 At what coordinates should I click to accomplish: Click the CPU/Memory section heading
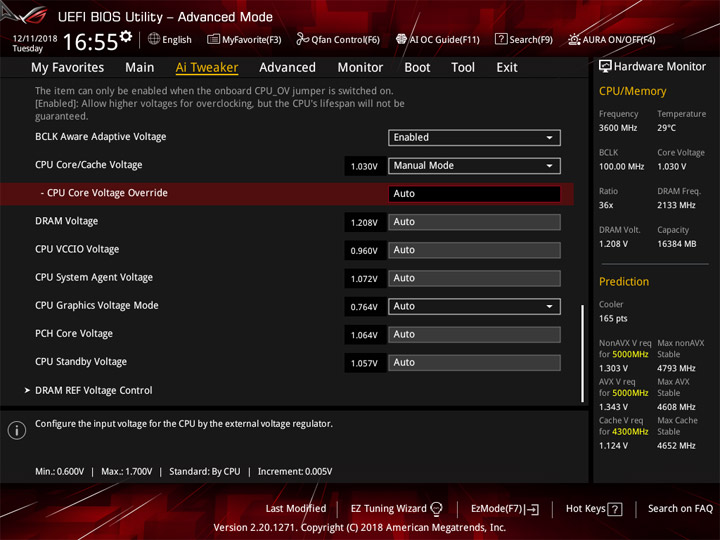point(632,91)
